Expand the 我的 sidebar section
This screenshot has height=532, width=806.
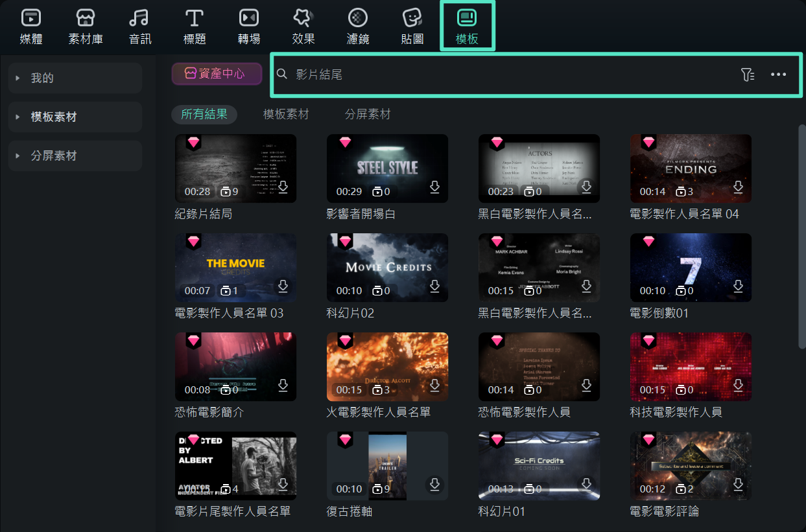tap(75, 78)
